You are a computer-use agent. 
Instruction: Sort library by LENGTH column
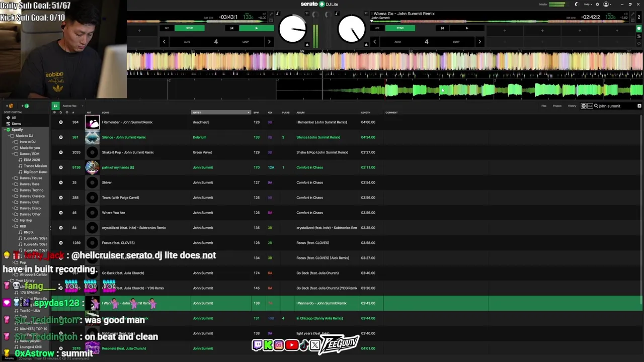click(365, 113)
